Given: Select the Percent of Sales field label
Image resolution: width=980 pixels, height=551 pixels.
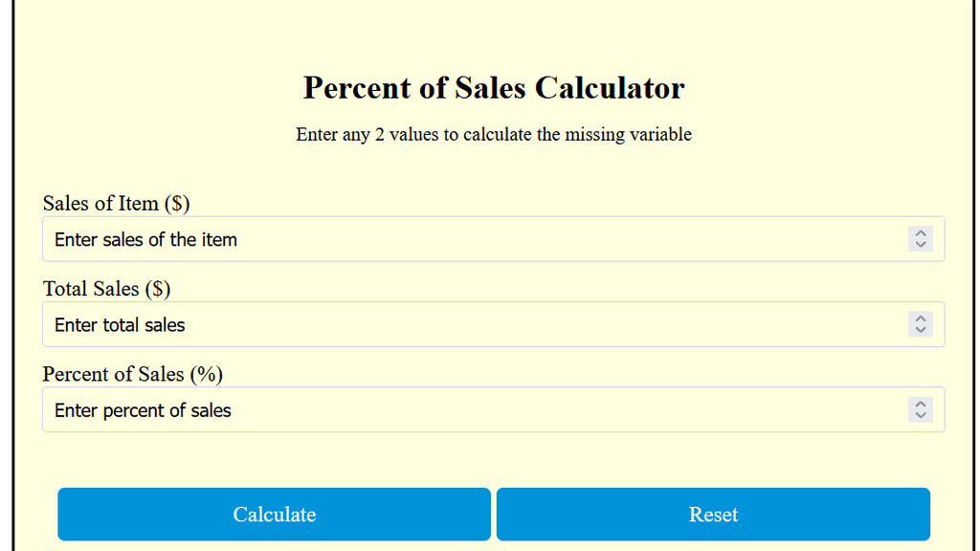Looking at the screenshot, I should click(x=132, y=374).
